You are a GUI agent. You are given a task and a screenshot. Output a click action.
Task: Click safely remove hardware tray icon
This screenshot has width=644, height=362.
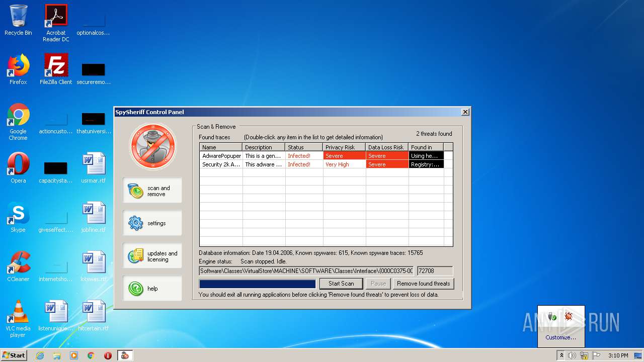[552, 316]
